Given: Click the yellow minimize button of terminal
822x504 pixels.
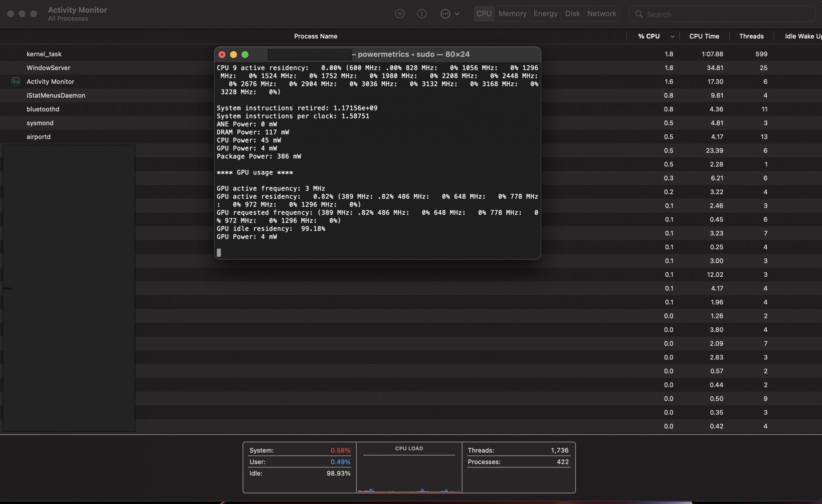Looking at the screenshot, I should [x=233, y=54].
